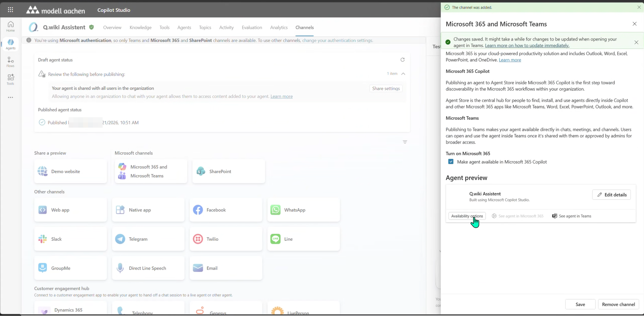This screenshot has height=316, width=644.
Task: Select the Email channel
Action: point(226,268)
